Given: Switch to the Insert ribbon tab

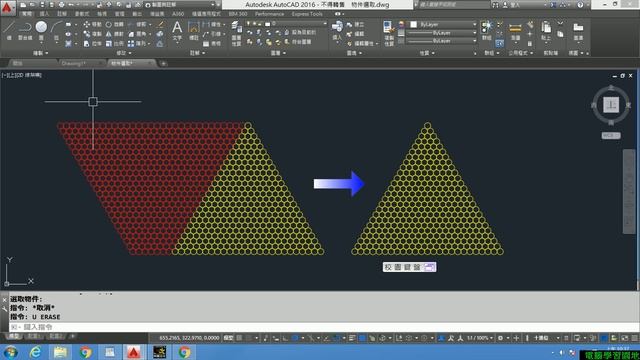Looking at the screenshot, I should tap(44, 14).
